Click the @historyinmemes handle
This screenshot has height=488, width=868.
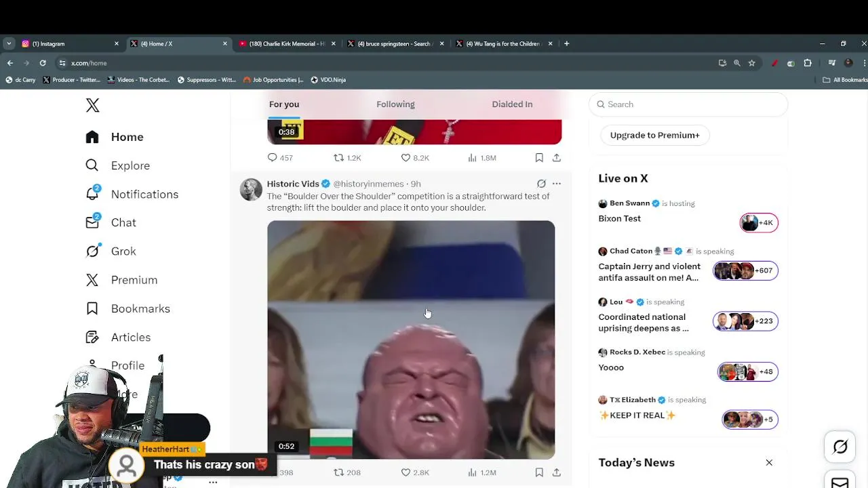(368, 184)
